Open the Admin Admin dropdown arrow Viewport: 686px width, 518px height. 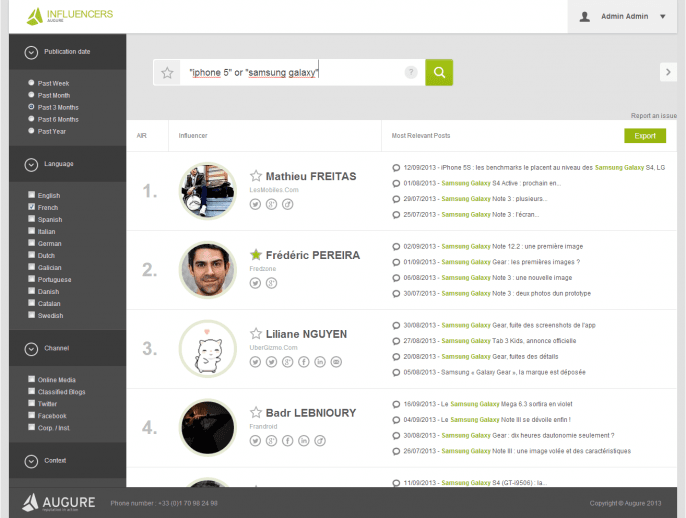click(663, 17)
